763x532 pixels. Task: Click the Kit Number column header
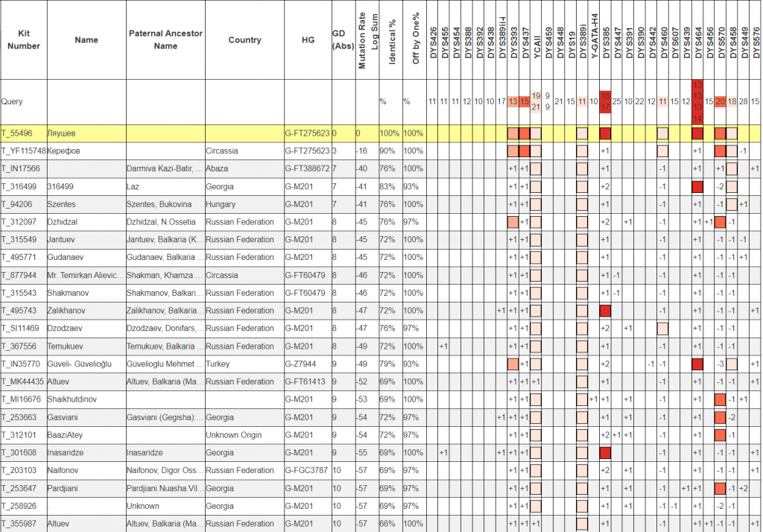pos(22,40)
